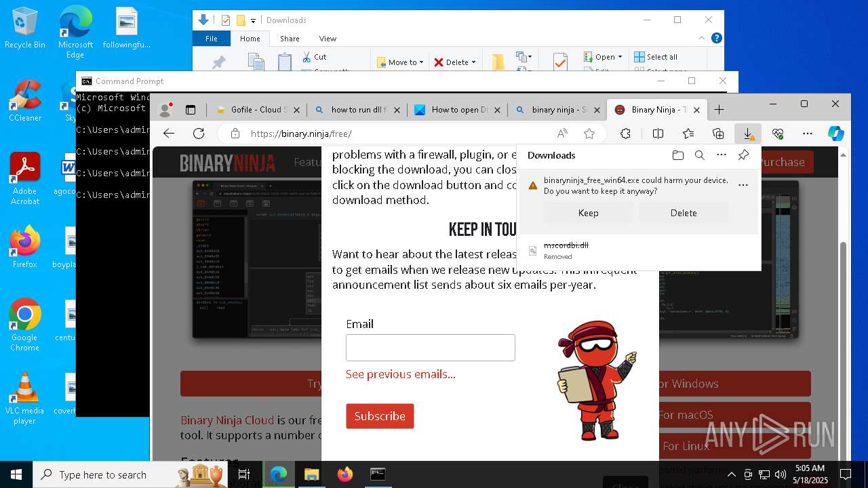868x488 pixels.
Task: Click Binary Ninja logo
Action: click(227, 163)
